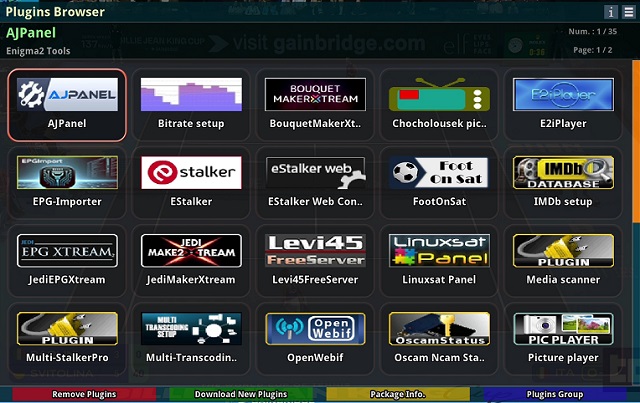640x403 pixels.
Task: Select the FootOnSat plugin
Action: (x=439, y=183)
